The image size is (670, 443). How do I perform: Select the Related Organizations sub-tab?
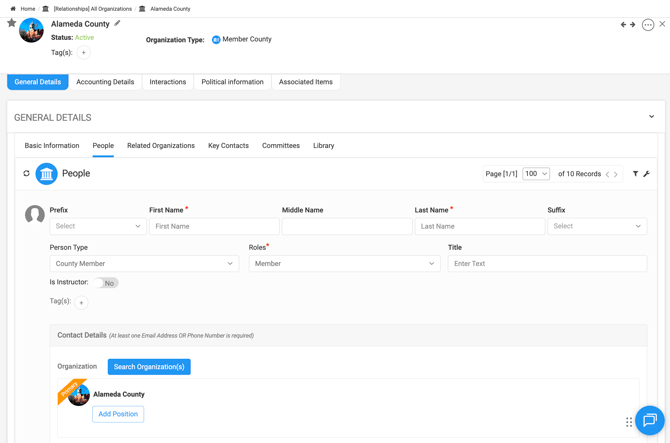coord(161,146)
